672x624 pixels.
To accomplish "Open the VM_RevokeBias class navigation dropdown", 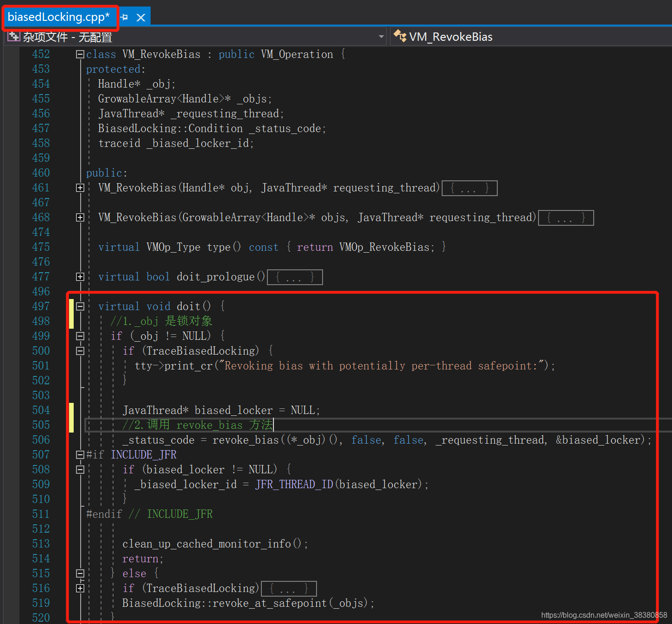I will click(531, 37).
